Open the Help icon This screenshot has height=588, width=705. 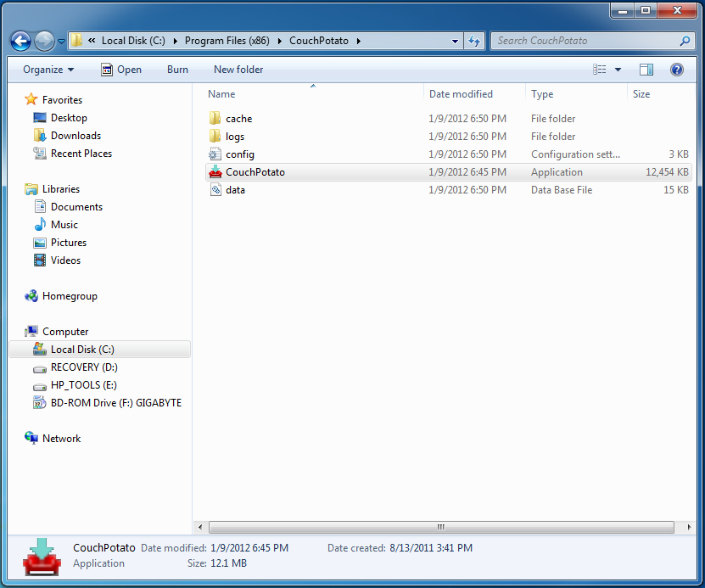pos(677,70)
